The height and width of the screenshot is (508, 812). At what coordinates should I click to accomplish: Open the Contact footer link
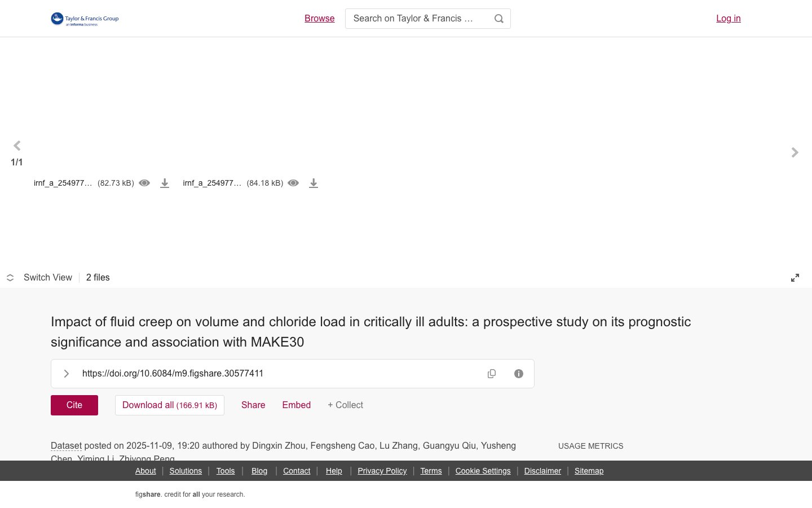pos(297,471)
